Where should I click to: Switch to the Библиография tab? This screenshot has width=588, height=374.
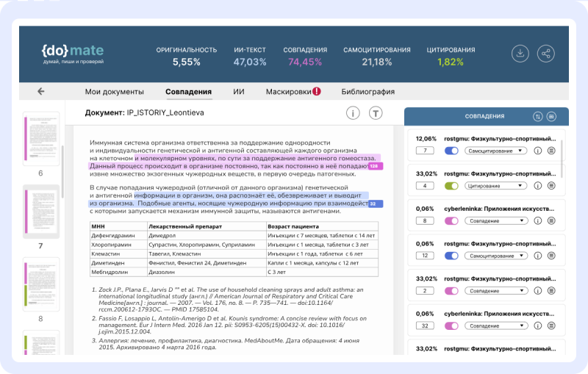[x=368, y=92]
